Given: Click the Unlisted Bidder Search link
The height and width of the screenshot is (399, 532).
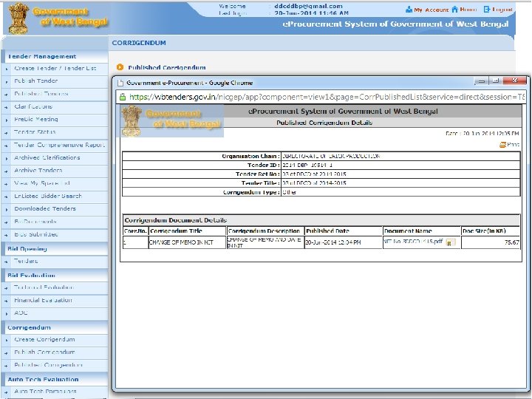Looking at the screenshot, I should (48, 196).
